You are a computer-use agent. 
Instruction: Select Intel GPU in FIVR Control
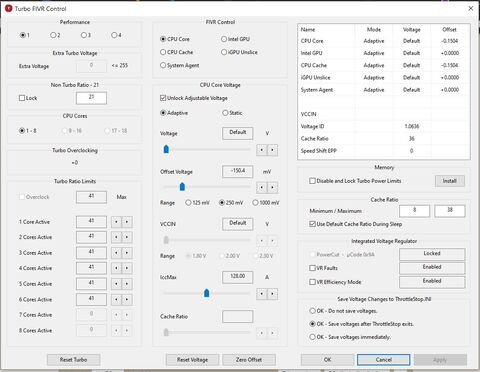click(235, 39)
